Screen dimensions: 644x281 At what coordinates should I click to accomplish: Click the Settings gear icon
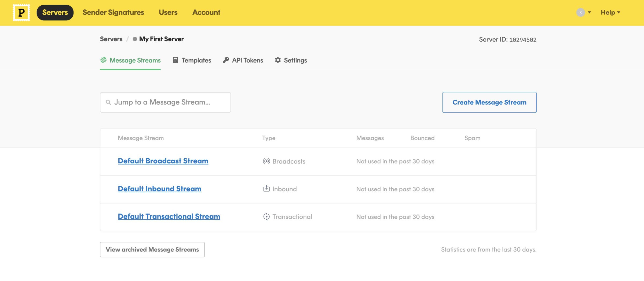click(x=278, y=60)
